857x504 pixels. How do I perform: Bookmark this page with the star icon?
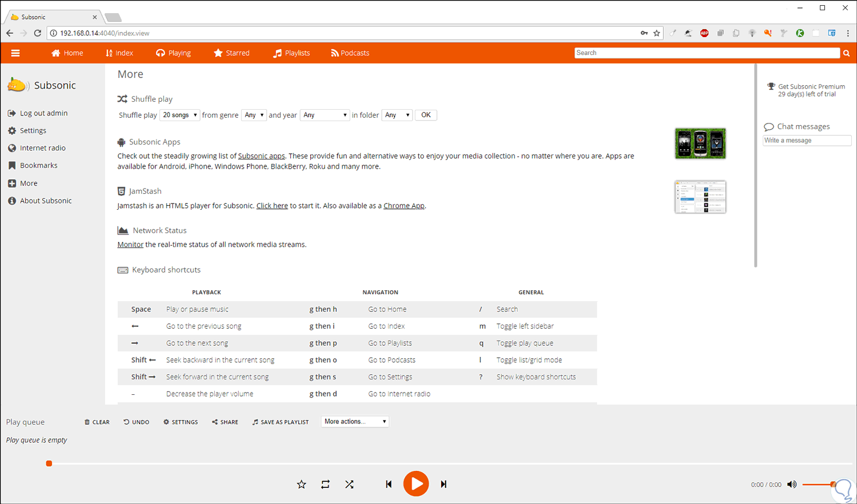pos(657,33)
